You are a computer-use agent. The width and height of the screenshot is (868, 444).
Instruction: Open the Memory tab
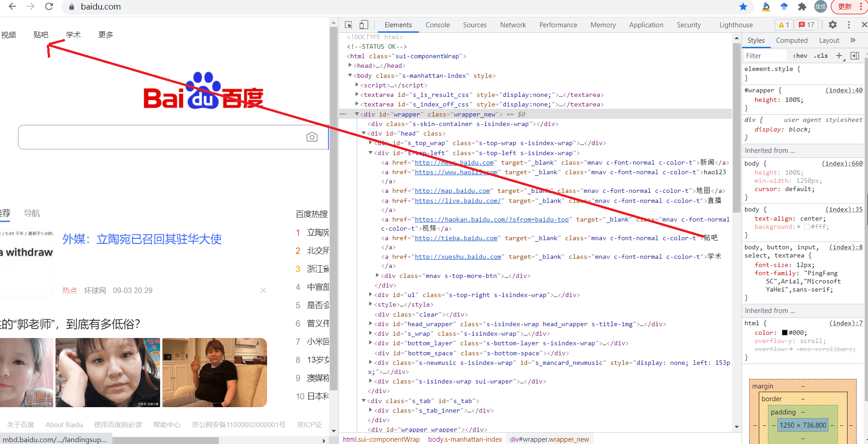tap(603, 25)
